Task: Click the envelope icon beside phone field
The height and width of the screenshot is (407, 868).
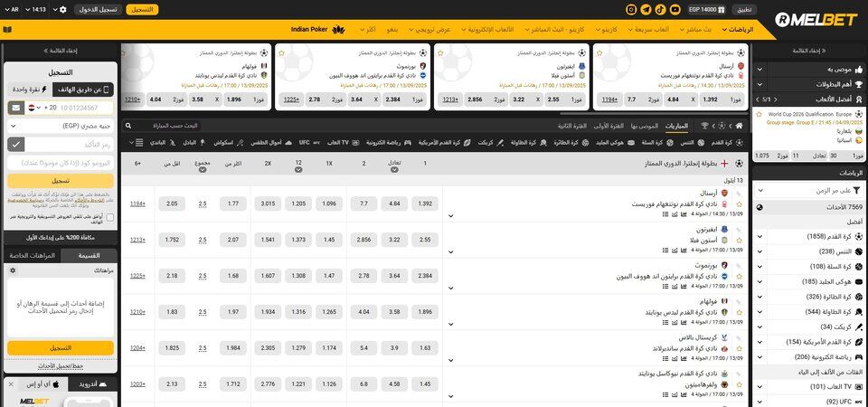Action: [x=16, y=108]
